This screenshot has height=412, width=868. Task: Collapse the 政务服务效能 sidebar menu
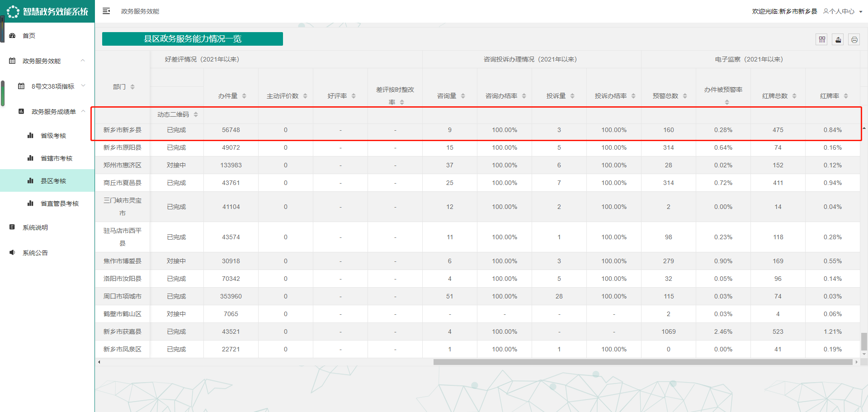(83, 61)
